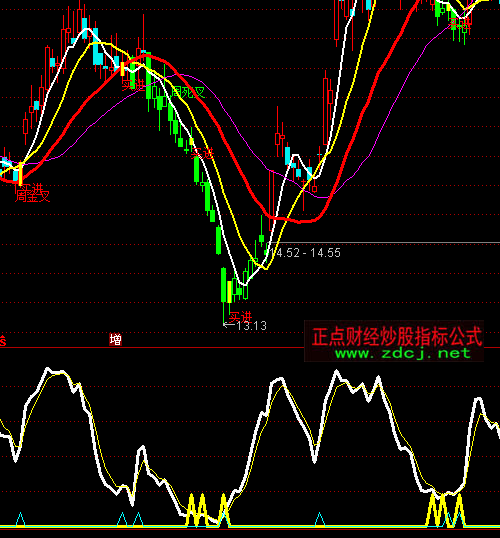The width and height of the screenshot is (500, 538).
Task: Click the 周金叉 weekly golden cross label
Action: (x=33, y=196)
